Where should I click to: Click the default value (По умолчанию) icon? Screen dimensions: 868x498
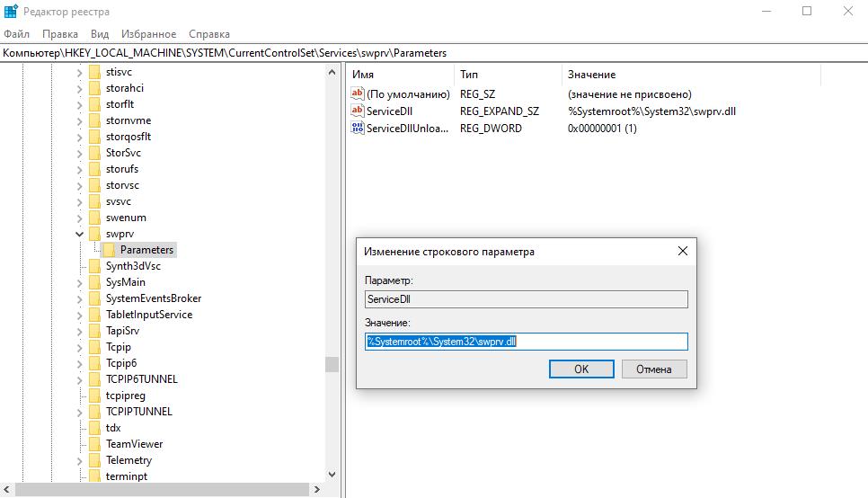(358, 94)
